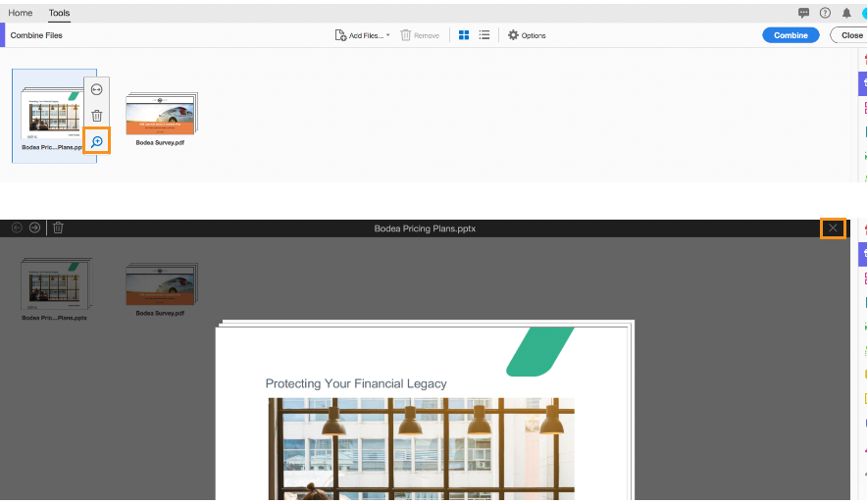Go to previous page in preview bar
The image size is (867, 504).
click(17, 227)
